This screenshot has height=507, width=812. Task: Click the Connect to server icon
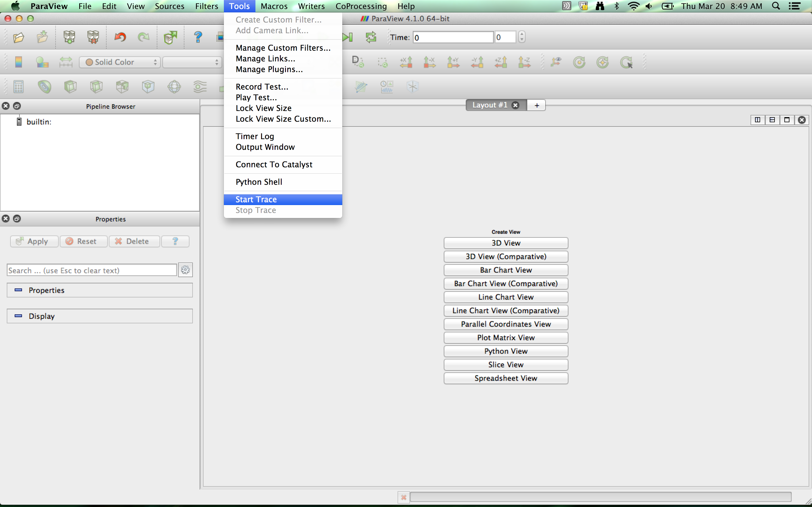coord(69,37)
